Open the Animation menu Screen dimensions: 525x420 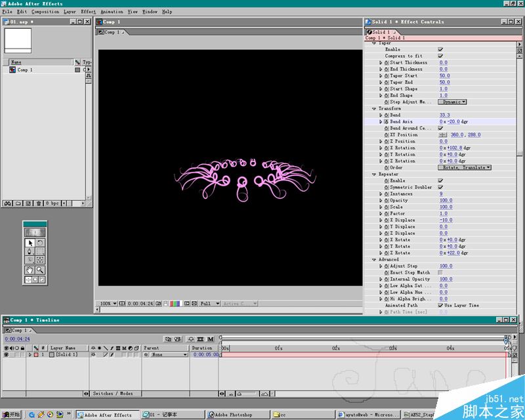coord(112,12)
